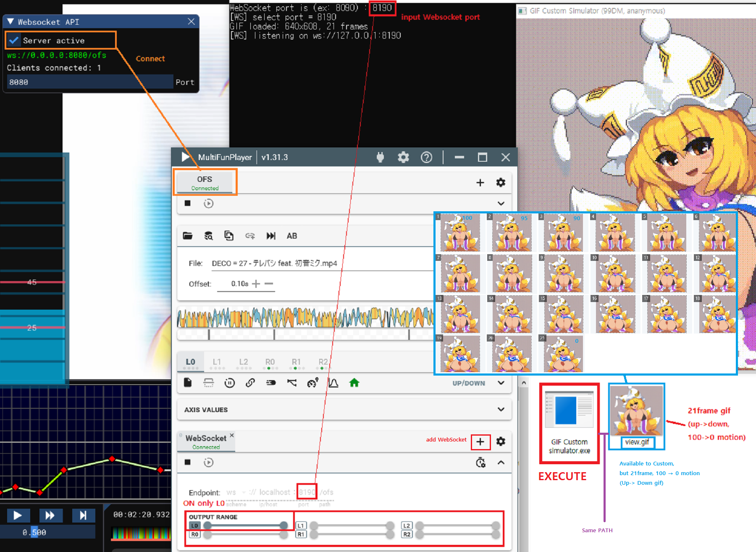Collapse the WebSocket output panel chevron

point(501,462)
